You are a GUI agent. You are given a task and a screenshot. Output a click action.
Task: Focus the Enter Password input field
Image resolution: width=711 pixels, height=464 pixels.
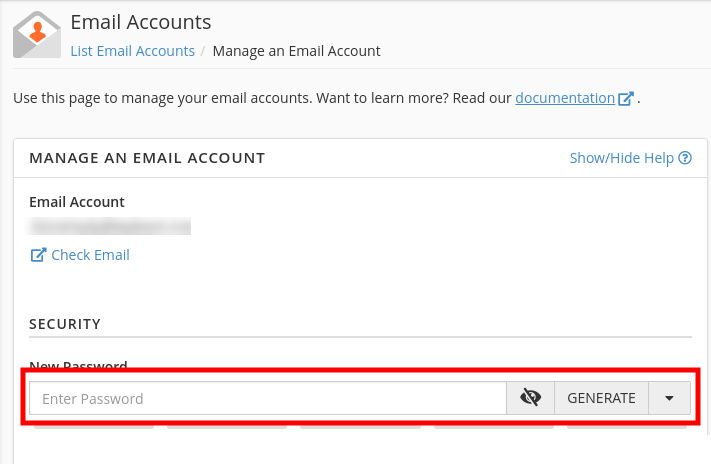268,398
